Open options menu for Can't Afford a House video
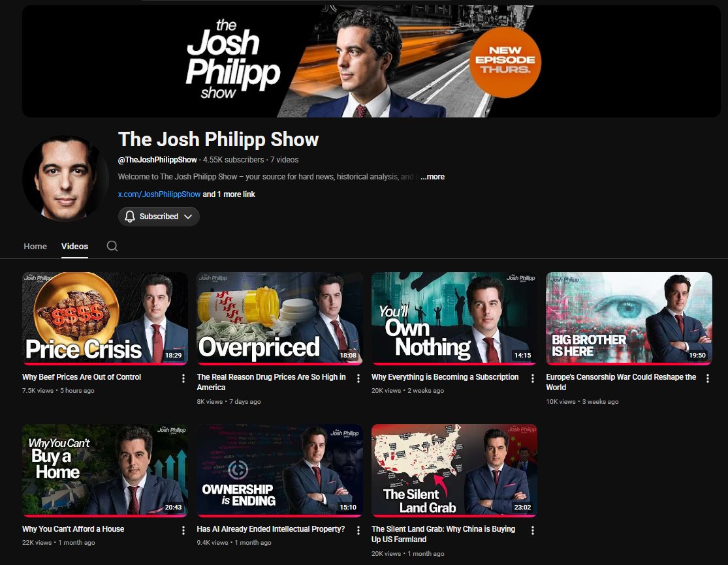This screenshot has height=565, width=728. point(183,530)
